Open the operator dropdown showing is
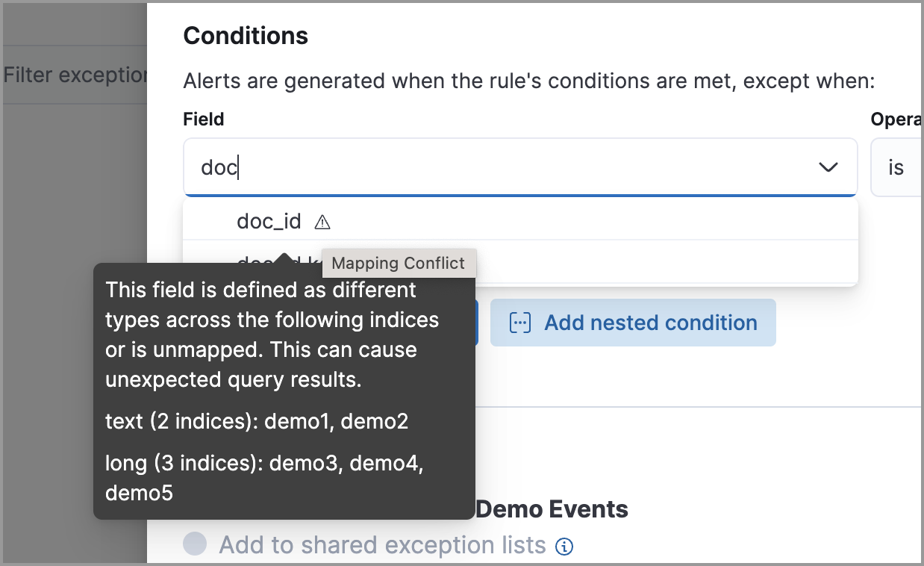The height and width of the screenshot is (566, 924). (x=896, y=167)
